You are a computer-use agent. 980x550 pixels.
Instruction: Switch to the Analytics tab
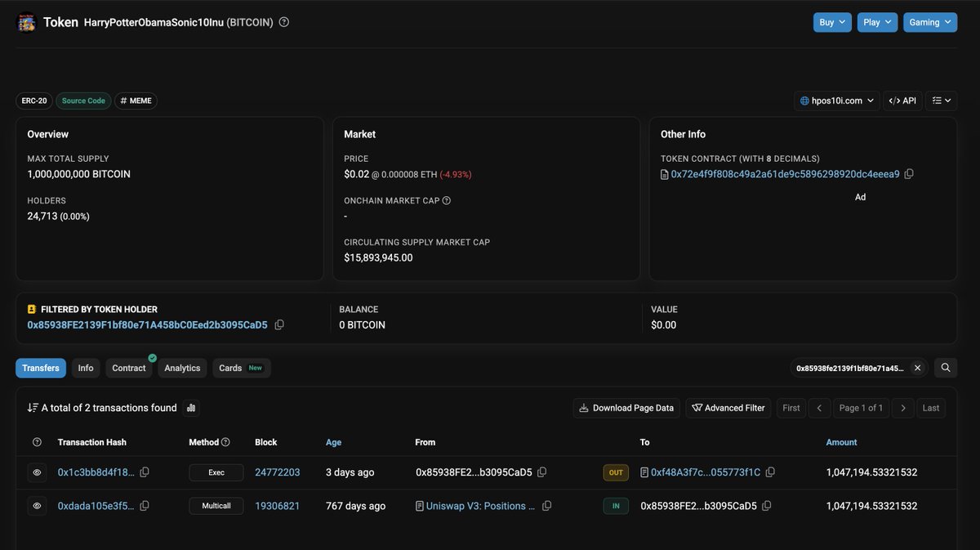click(x=182, y=368)
